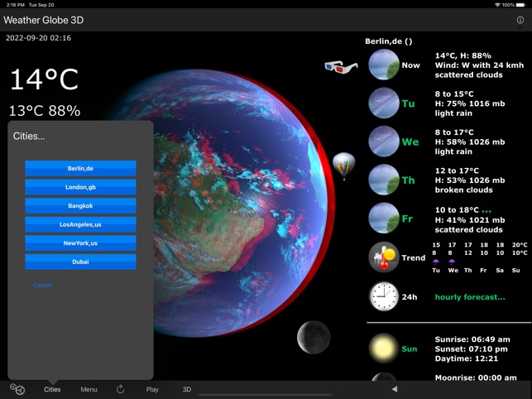
Task: Tap the battery indicator in status bar
Action: tap(520, 5)
